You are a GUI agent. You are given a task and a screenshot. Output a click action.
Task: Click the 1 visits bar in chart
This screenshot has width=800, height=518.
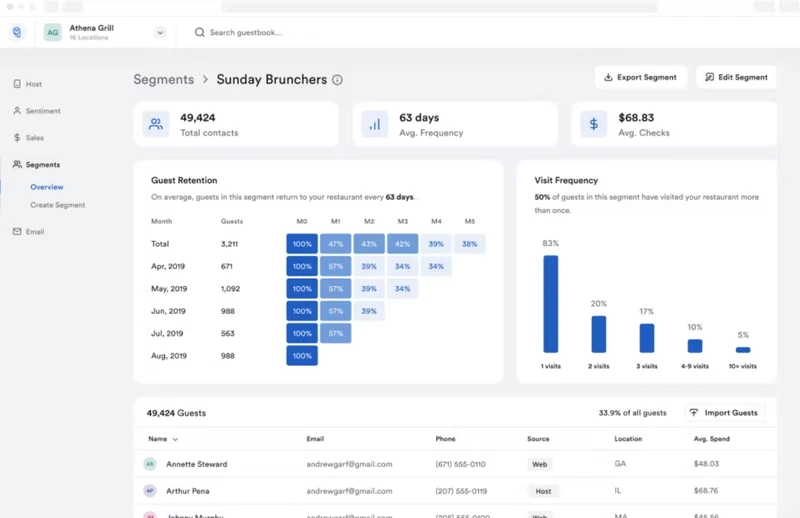click(x=551, y=304)
